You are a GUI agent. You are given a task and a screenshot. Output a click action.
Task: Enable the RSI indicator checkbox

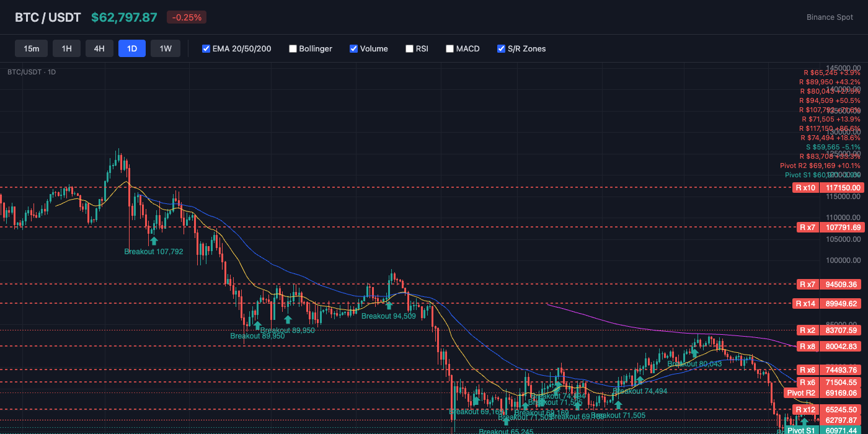409,48
